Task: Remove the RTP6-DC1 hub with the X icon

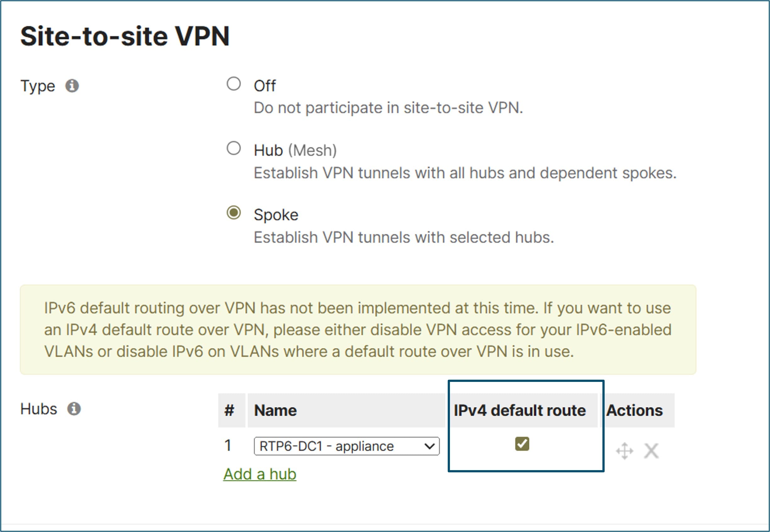Action: tap(651, 451)
